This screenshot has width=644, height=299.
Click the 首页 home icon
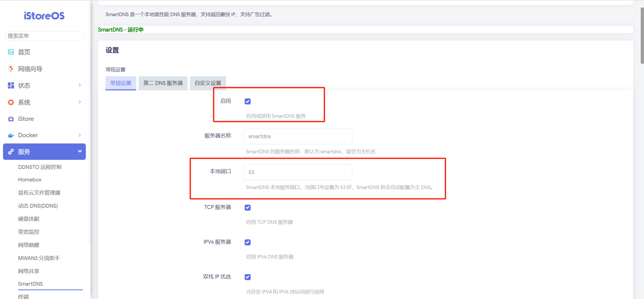point(11,52)
